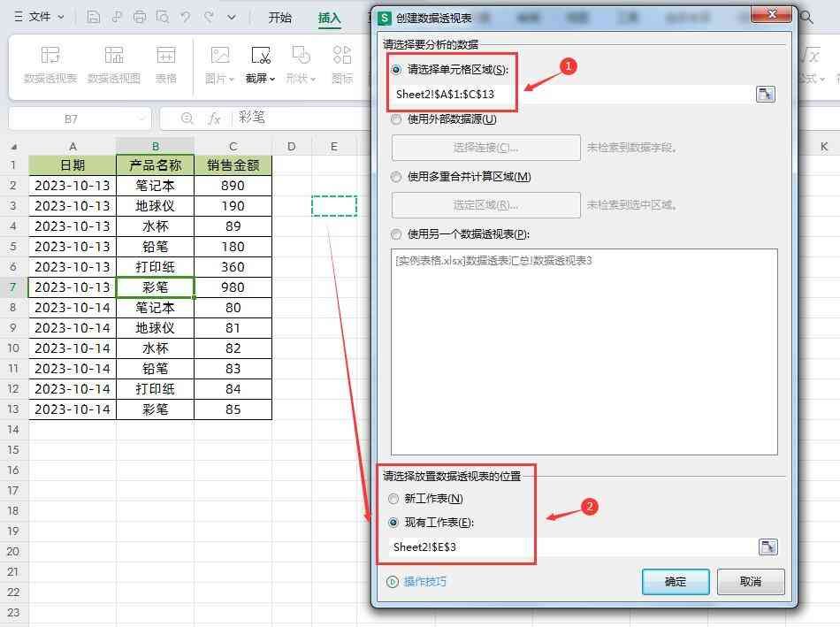Switch to the 插入 ribbon tab

click(x=329, y=18)
